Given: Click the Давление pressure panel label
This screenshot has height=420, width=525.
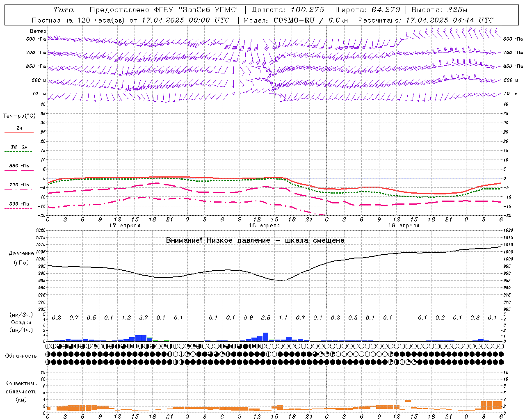Looking at the screenshot, I should coord(21,253).
